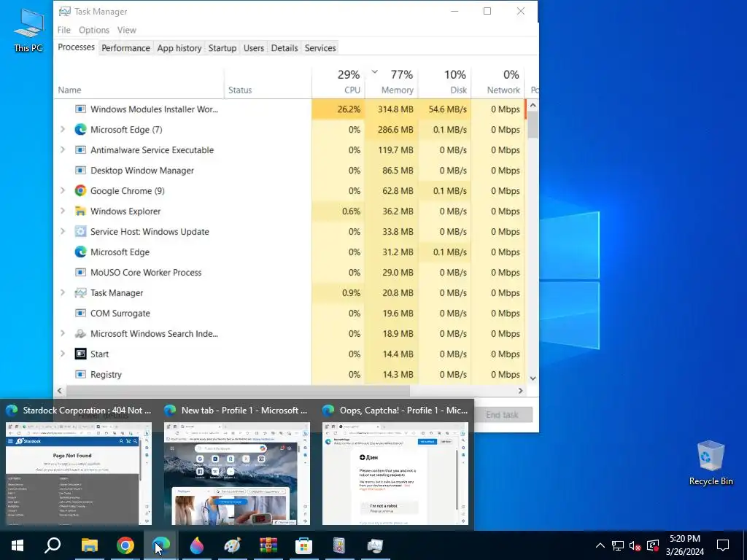The height and width of the screenshot is (560, 747).
Task: Click the Task Manager process row icon
Action: click(x=80, y=293)
